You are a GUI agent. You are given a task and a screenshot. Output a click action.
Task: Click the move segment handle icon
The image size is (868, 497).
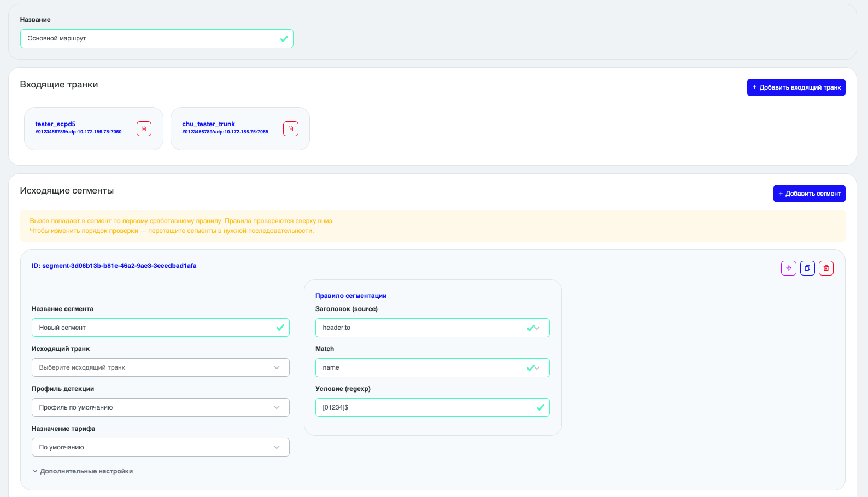[789, 268]
